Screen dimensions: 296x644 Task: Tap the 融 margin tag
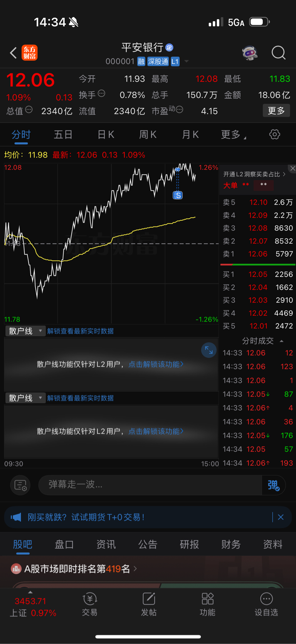pyautogui.click(x=141, y=61)
